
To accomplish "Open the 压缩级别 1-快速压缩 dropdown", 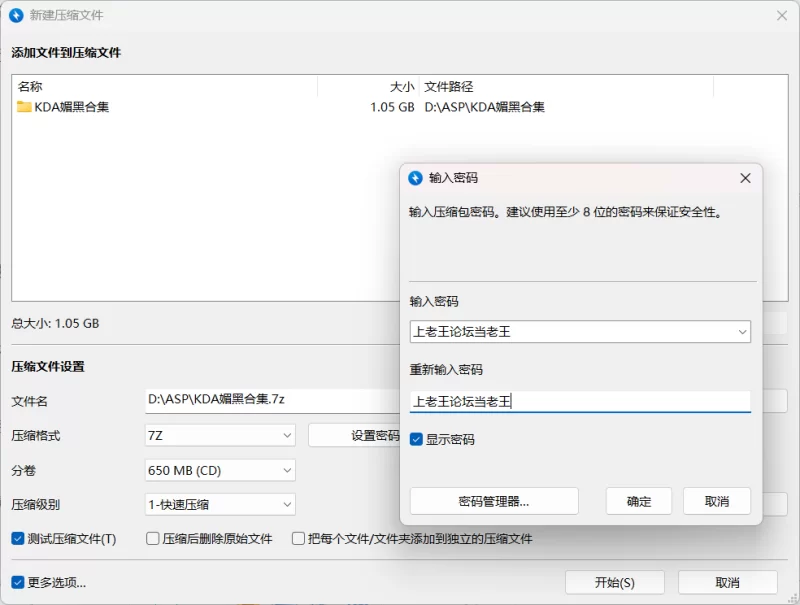I will (x=220, y=505).
